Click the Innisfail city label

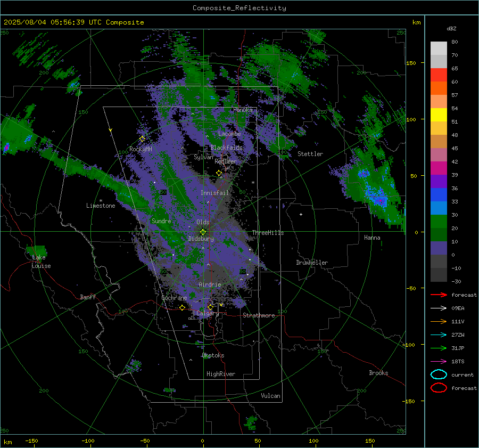tap(214, 193)
